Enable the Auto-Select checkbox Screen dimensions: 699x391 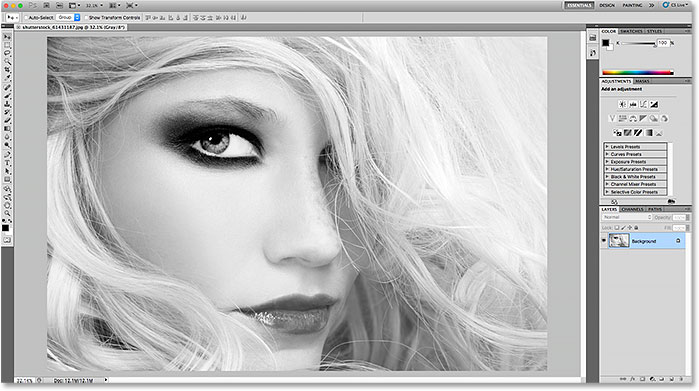(x=27, y=17)
